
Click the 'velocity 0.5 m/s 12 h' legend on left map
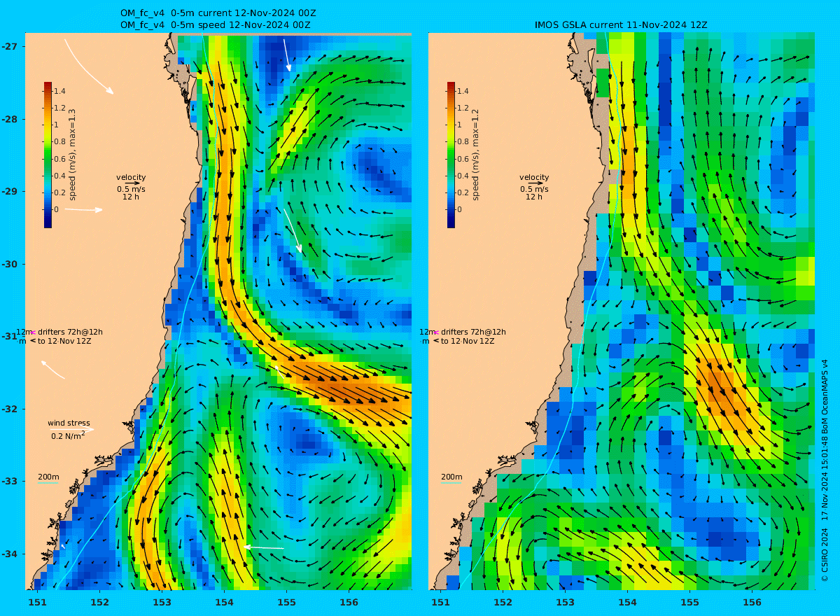click(x=131, y=187)
